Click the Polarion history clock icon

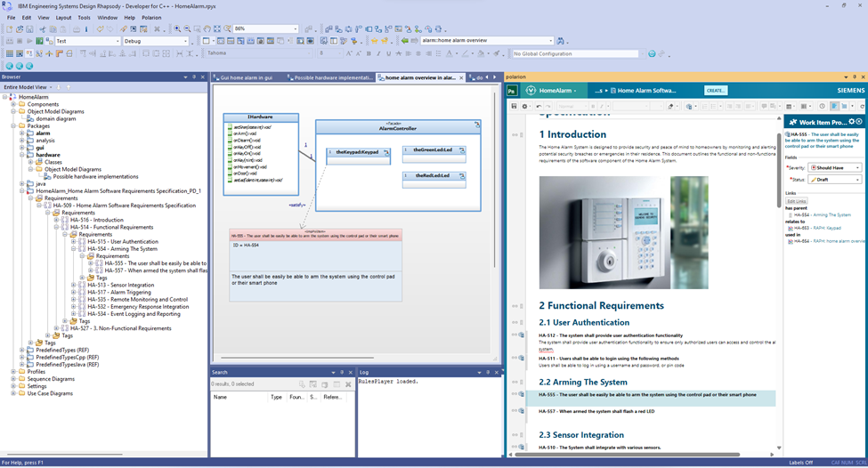[822, 106]
